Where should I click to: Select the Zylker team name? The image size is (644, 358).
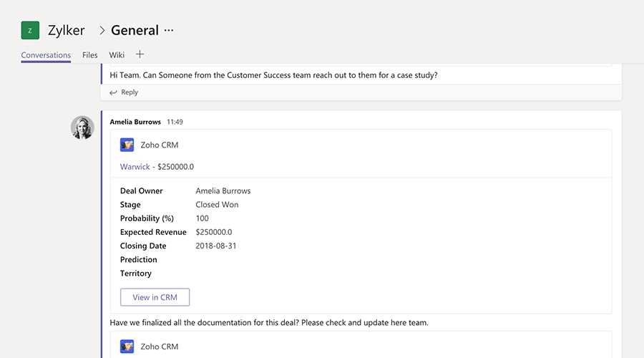click(67, 30)
